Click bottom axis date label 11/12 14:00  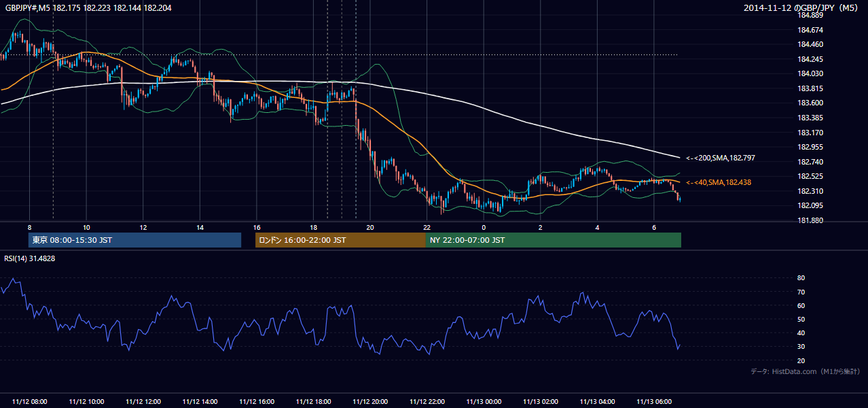point(200,402)
